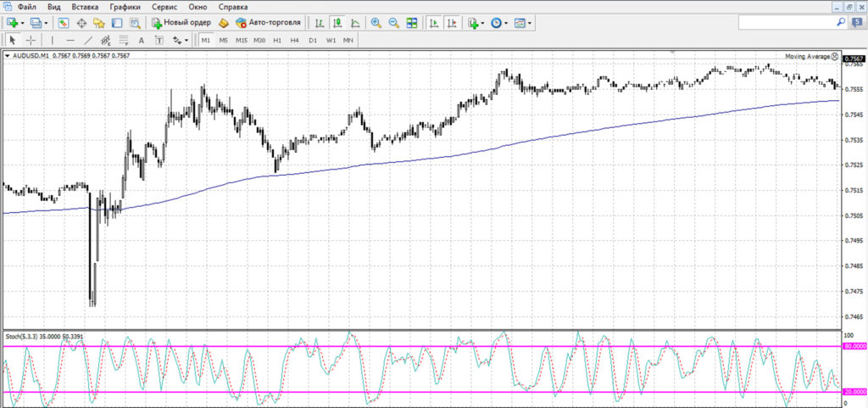
Task: Click the Zoom Out magnifier icon
Action: [393, 23]
